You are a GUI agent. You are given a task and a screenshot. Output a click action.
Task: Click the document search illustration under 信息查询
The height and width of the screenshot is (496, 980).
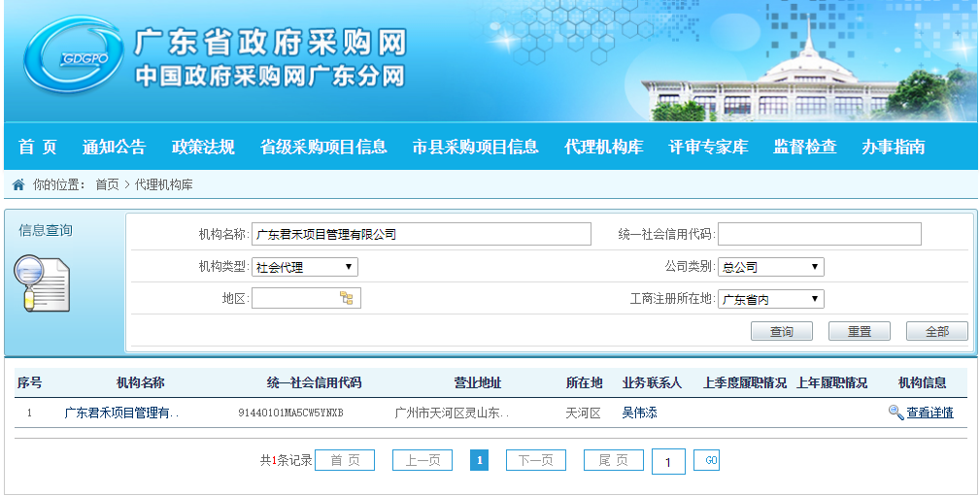(x=42, y=283)
